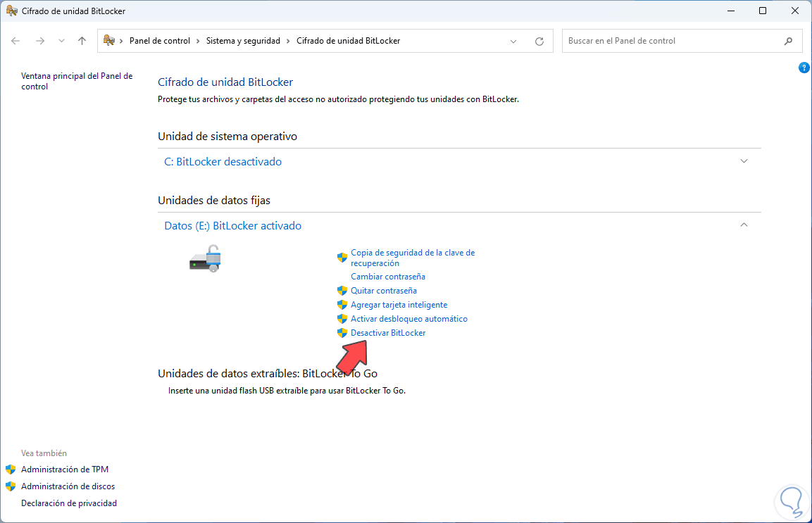
Task: Click 'Desactivar BitLocker' link
Action: (x=388, y=332)
